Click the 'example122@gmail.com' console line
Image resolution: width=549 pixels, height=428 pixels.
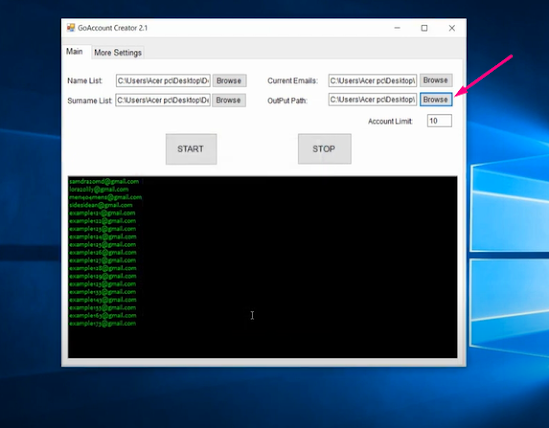click(x=103, y=221)
